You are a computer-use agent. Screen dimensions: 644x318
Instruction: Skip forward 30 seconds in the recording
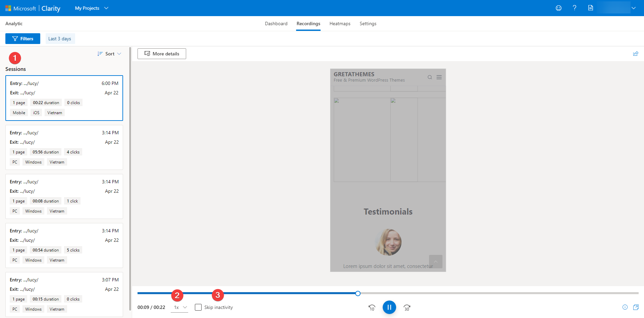point(407,307)
